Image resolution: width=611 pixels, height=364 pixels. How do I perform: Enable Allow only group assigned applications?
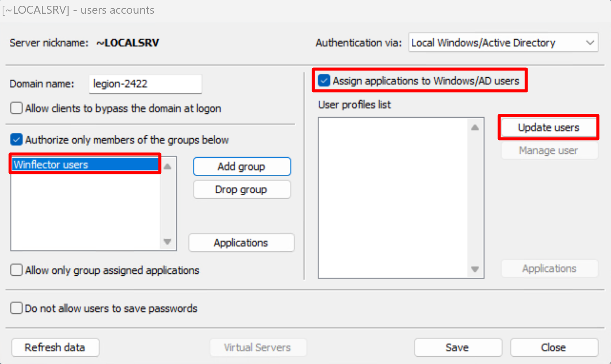[x=16, y=270]
